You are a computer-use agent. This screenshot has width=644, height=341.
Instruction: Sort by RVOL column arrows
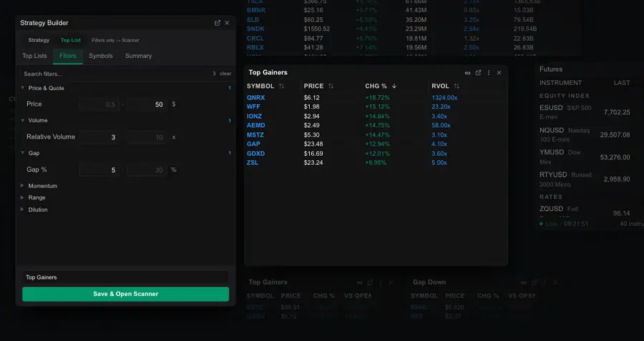point(457,87)
